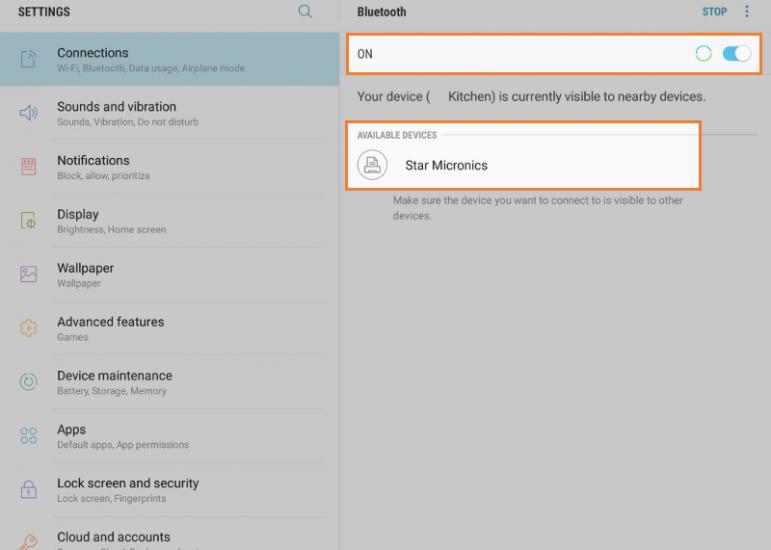Tap the Lock screen and security icon
The image size is (771, 550).
click(x=29, y=490)
